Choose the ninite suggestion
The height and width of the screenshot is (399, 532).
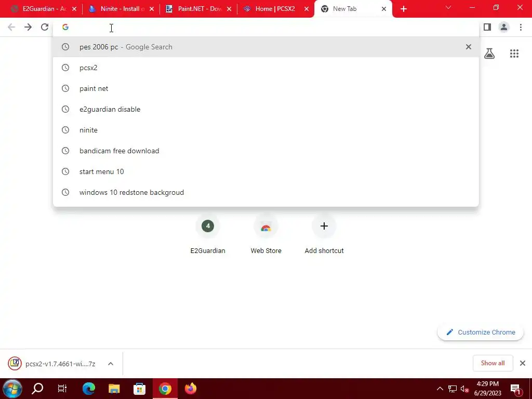pyautogui.click(x=266, y=130)
